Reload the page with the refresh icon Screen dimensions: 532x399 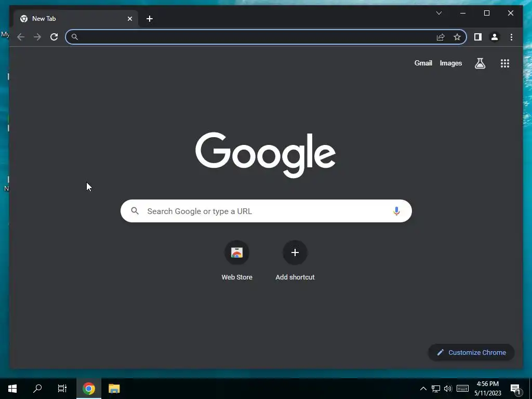(x=54, y=37)
